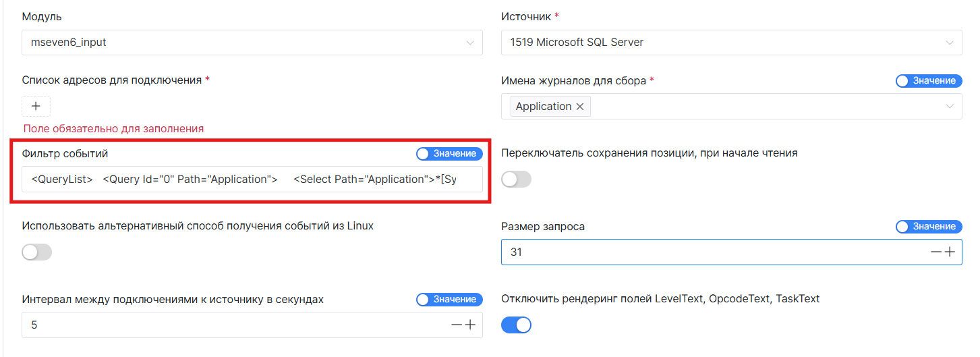Disable LevelText rendering toggle switch
Screen dimensions: 980x357
click(516, 325)
